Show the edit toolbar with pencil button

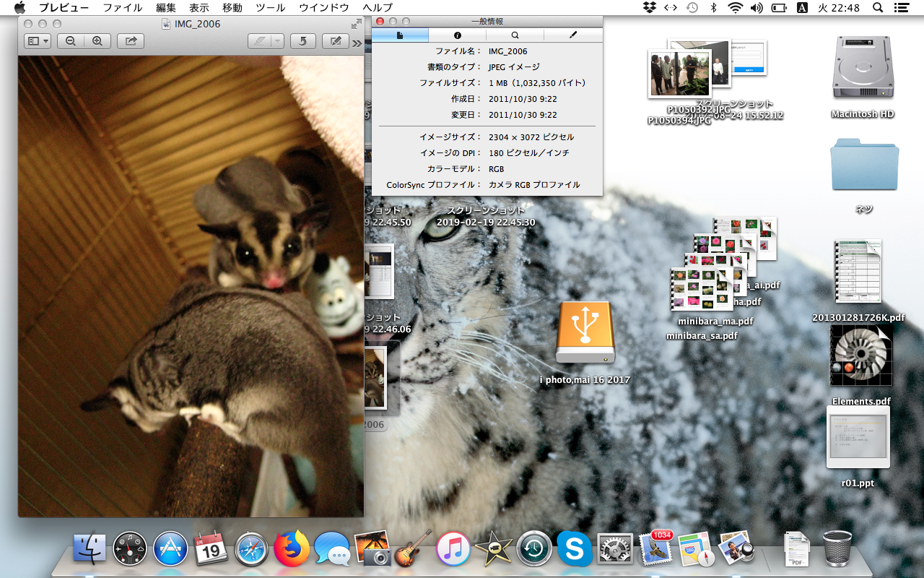click(335, 41)
